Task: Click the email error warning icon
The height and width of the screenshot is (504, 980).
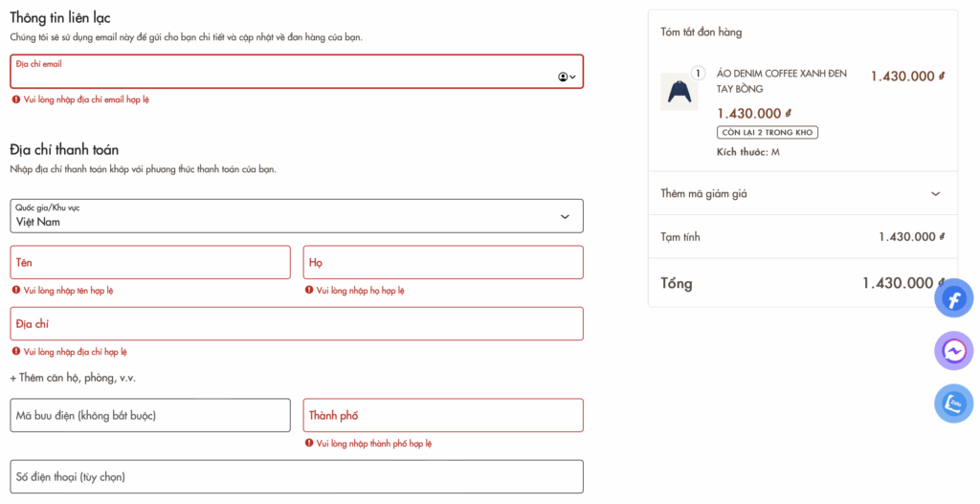Action: 16,99
